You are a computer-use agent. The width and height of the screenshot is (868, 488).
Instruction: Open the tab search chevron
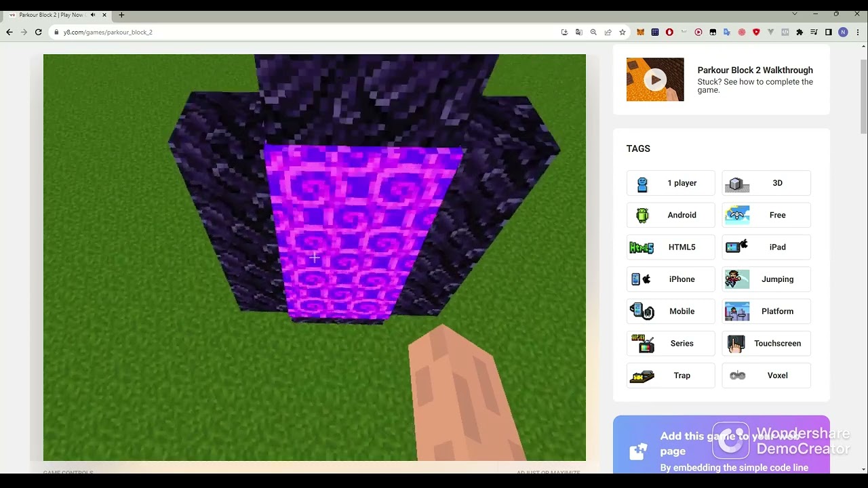pos(795,14)
